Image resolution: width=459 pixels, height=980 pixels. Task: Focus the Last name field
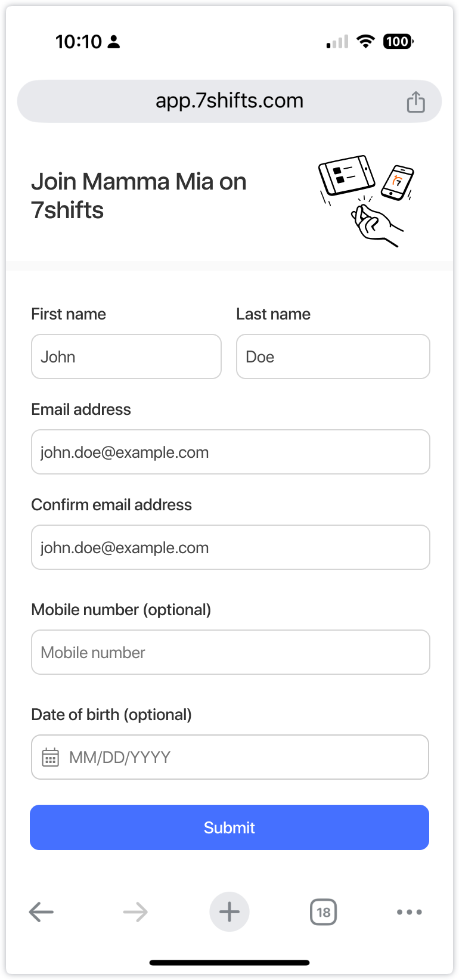[x=333, y=356]
